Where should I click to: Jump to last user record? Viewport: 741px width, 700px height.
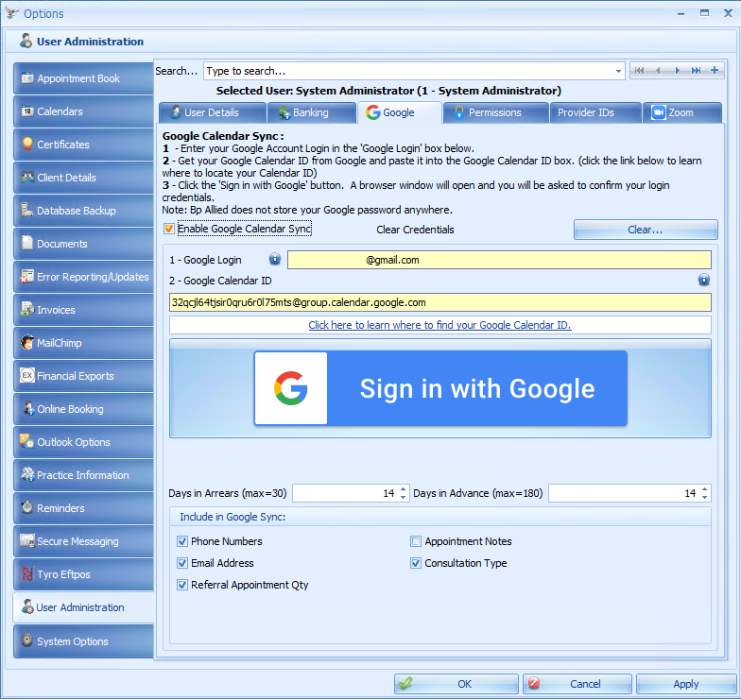[696, 71]
